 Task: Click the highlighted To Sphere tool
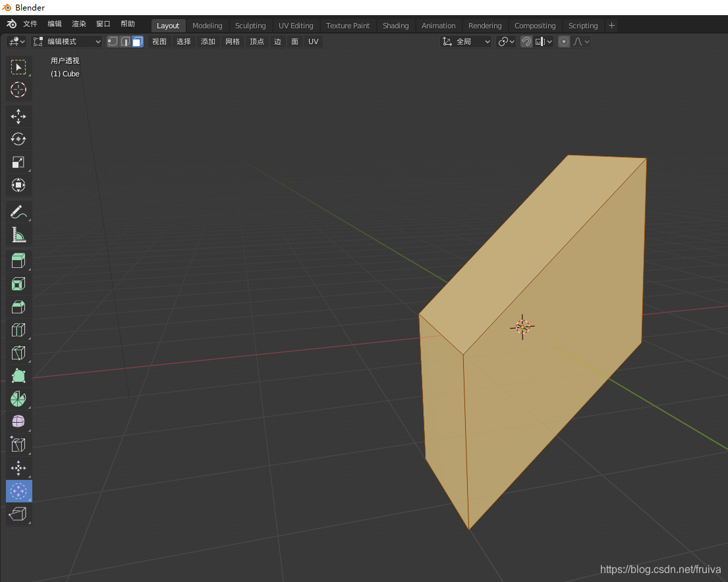click(x=18, y=491)
